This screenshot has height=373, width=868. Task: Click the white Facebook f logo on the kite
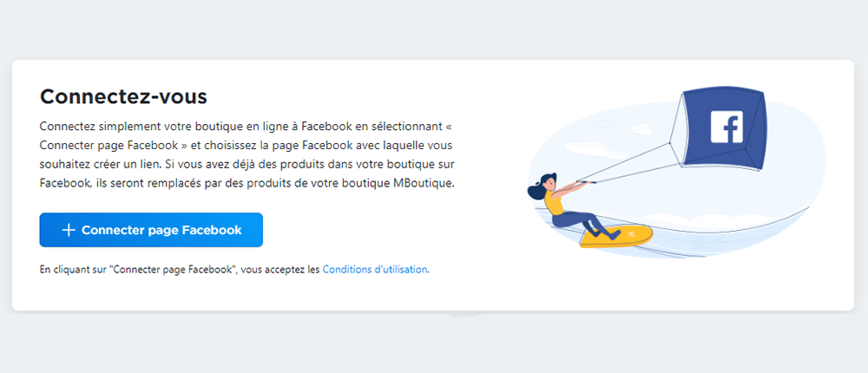pyautogui.click(x=727, y=126)
